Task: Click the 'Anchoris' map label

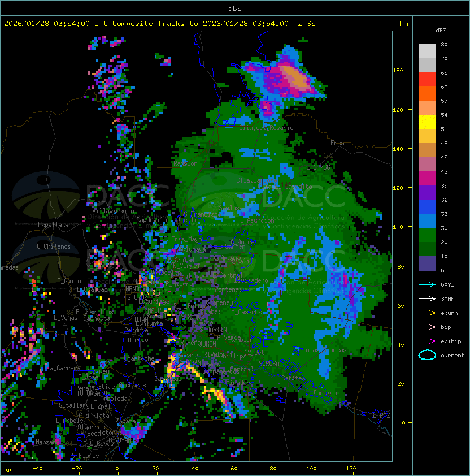Action: click(x=132, y=385)
